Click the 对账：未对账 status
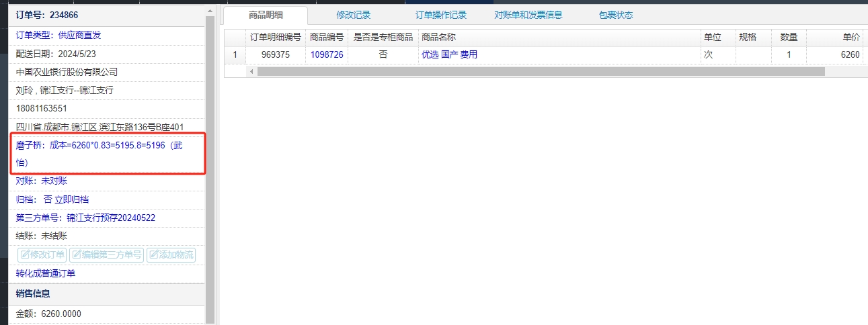The width and height of the screenshot is (868, 325). coord(42,181)
